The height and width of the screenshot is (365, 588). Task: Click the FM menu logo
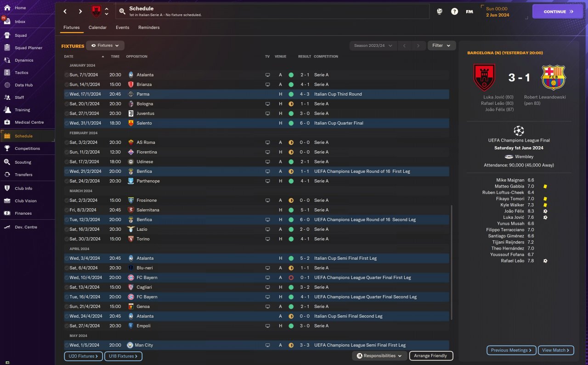pos(469,11)
